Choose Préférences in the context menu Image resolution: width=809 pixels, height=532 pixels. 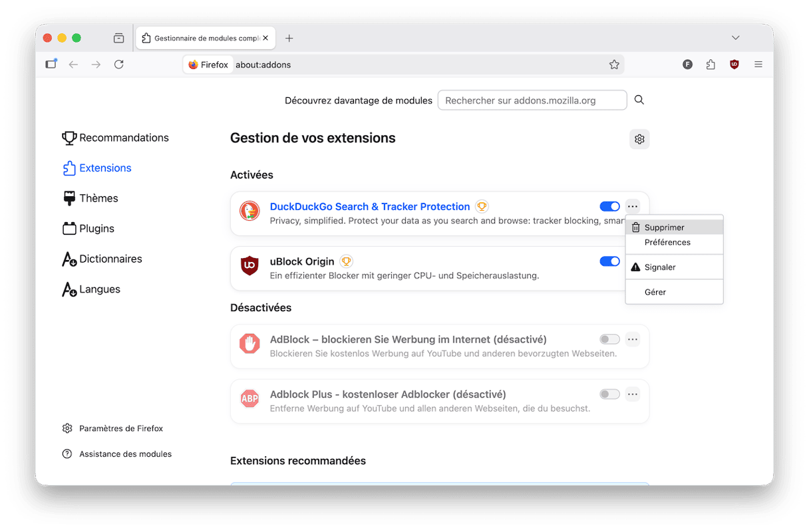click(x=674, y=242)
